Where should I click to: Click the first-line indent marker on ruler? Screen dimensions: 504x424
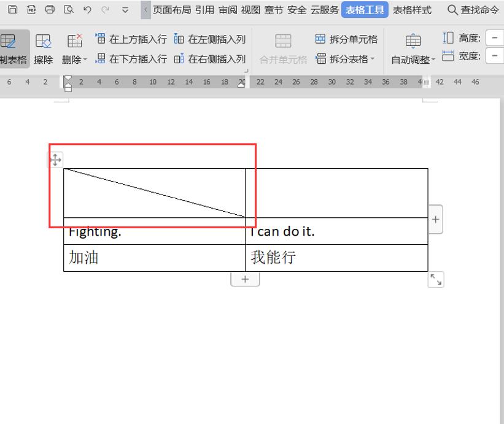[68, 79]
